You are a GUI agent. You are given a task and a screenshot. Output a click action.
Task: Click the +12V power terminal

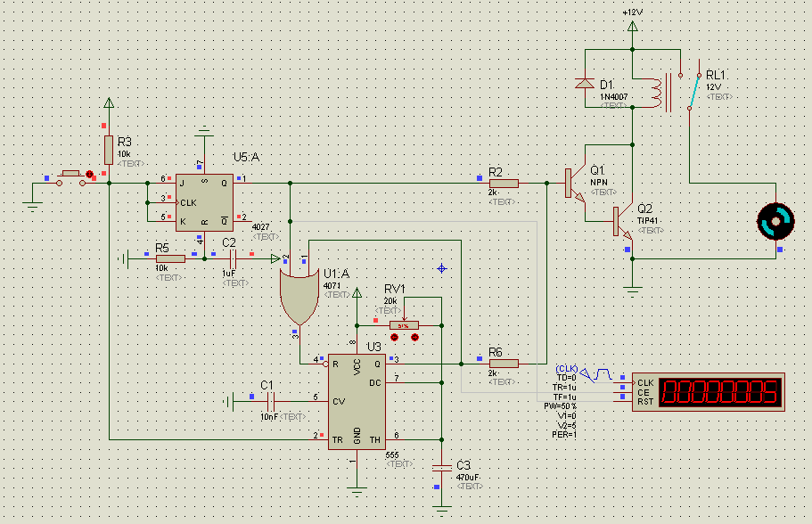(x=632, y=26)
